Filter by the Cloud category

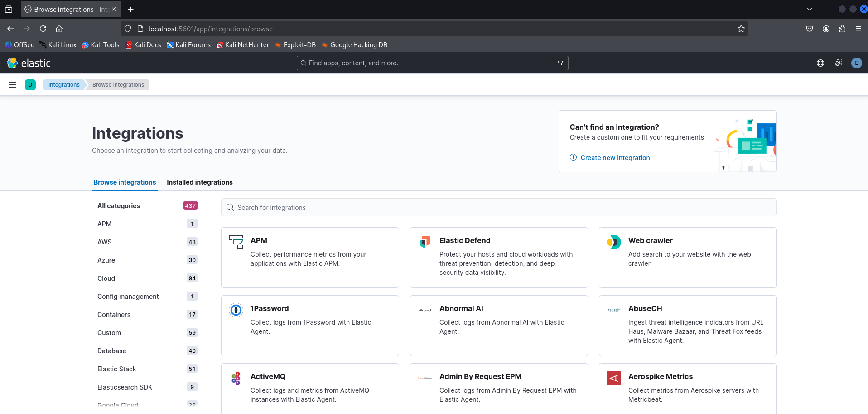pos(147,278)
